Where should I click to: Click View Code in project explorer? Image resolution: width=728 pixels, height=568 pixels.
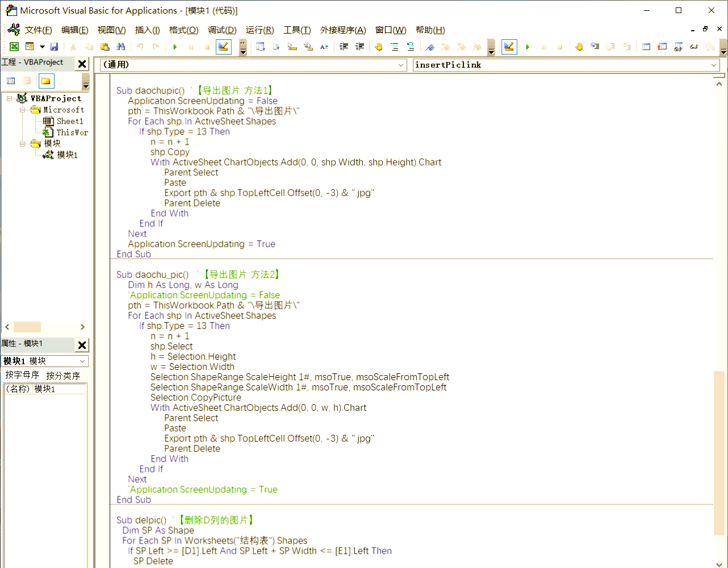[11, 81]
